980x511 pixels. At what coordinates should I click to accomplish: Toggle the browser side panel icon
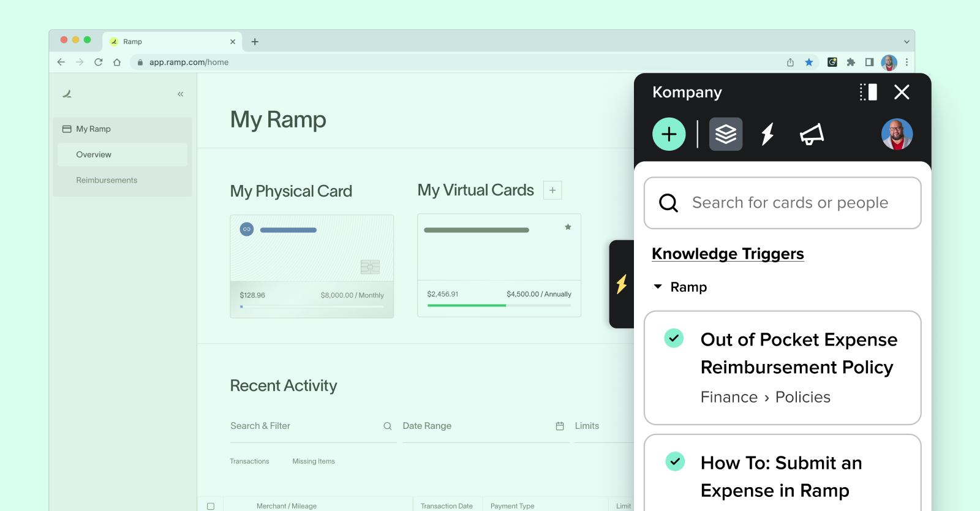pos(869,62)
